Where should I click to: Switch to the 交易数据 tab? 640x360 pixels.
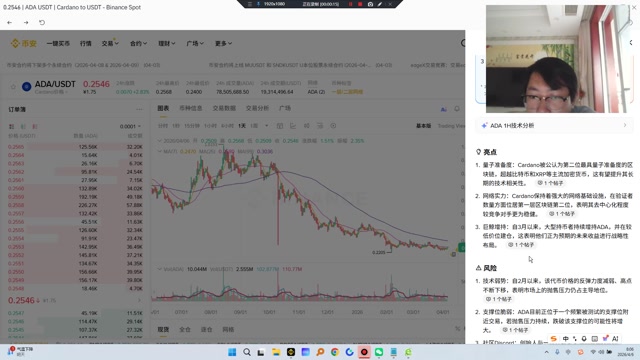point(224,108)
